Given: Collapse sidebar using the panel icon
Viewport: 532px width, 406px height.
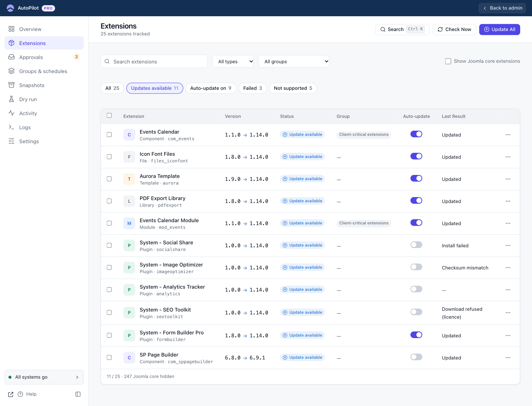Looking at the screenshot, I should (x=78, y=394).
